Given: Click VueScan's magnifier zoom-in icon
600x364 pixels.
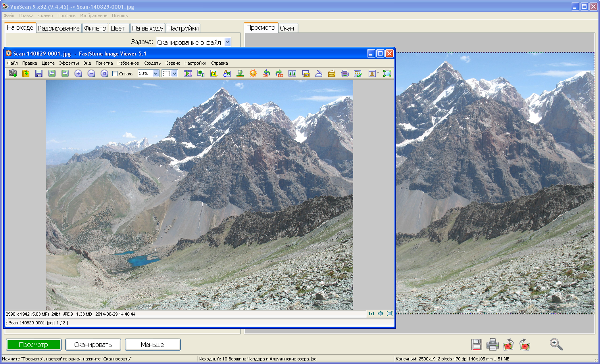Looking at the screenshot, I should click(x=556, y=344).
